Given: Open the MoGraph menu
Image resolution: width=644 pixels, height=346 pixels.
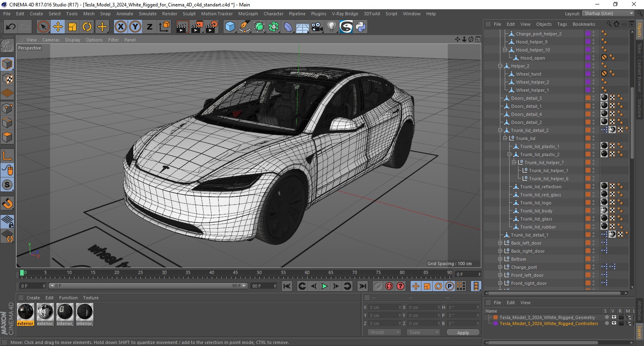Looking at the screenshot, I should pos(248,14).
